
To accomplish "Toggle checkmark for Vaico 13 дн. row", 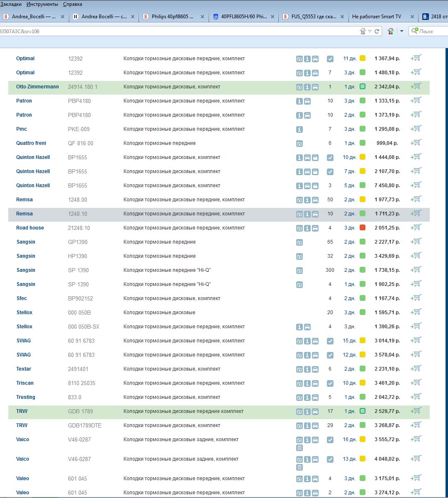I will [x=330, y=459].
